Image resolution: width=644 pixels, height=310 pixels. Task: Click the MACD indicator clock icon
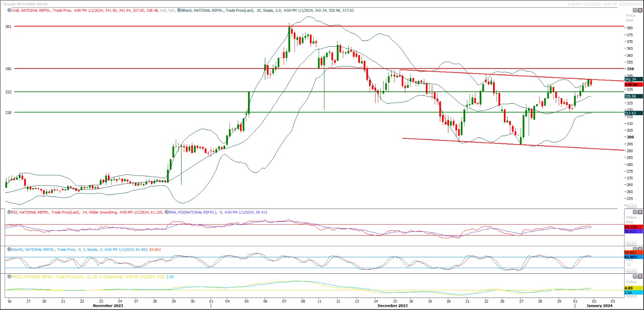click(9, 277)
